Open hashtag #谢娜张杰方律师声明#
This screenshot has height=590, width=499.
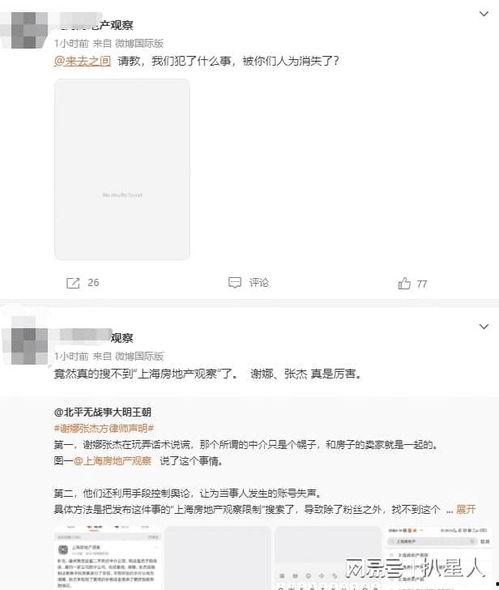[104, 429]
